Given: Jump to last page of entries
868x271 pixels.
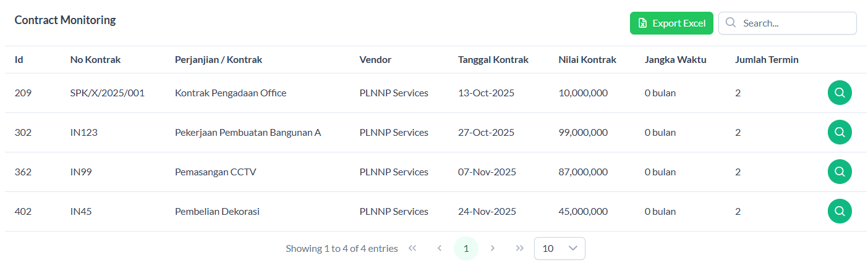Looking at the screenshot, I should tap(520, 248).
